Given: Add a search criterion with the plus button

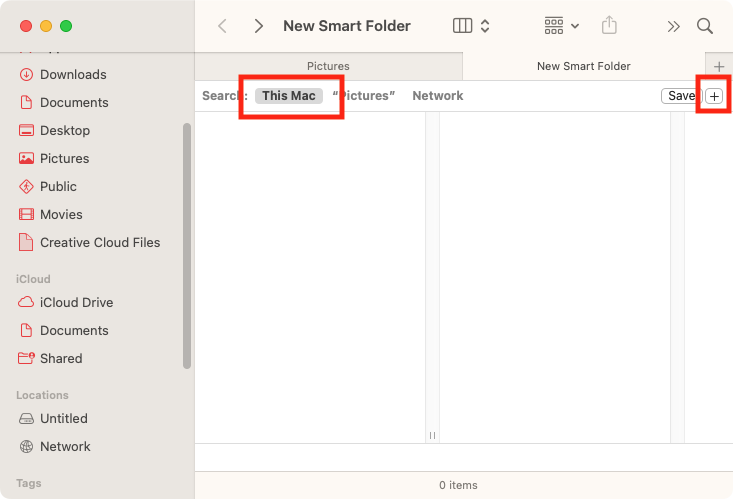Looking at the screenshot, I should coord(714,96).
